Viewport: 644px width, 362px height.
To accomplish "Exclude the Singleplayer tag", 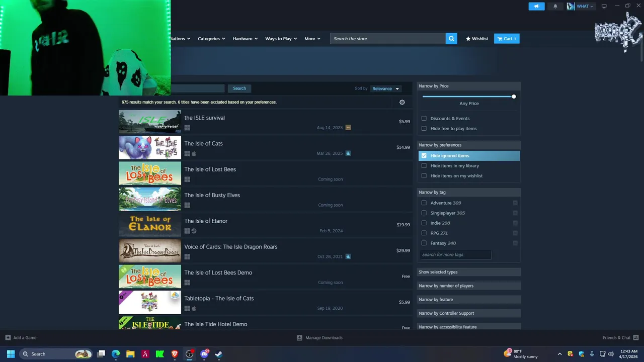I will [x=515, y=213].
